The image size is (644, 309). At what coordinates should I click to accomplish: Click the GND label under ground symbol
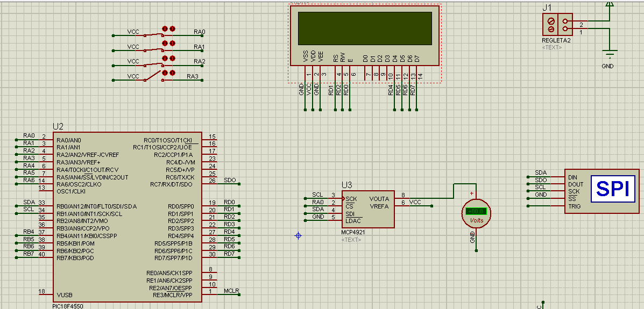click(x=607, y=66)
